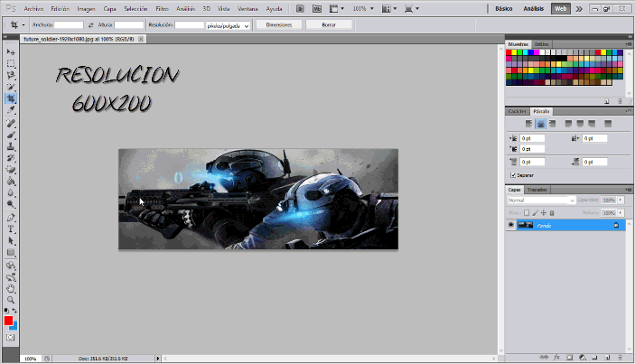Toggle the Separar checkbox

pos(513,175)
